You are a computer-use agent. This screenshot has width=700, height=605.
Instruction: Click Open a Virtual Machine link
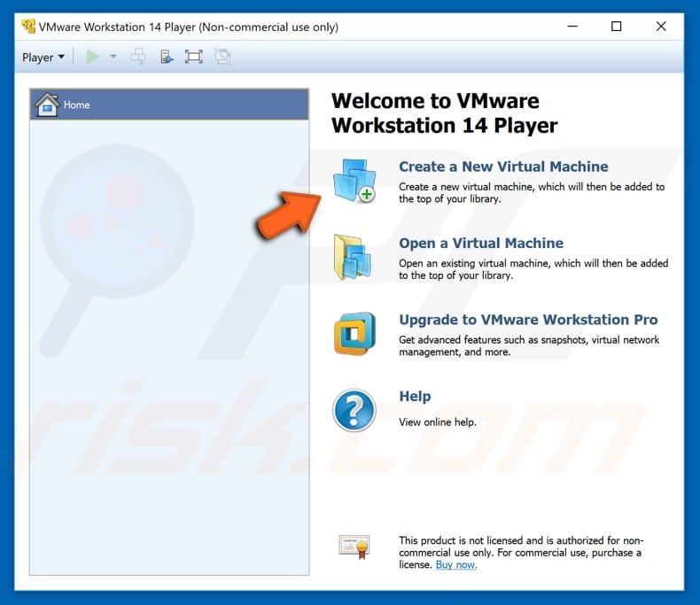[481, 244]
